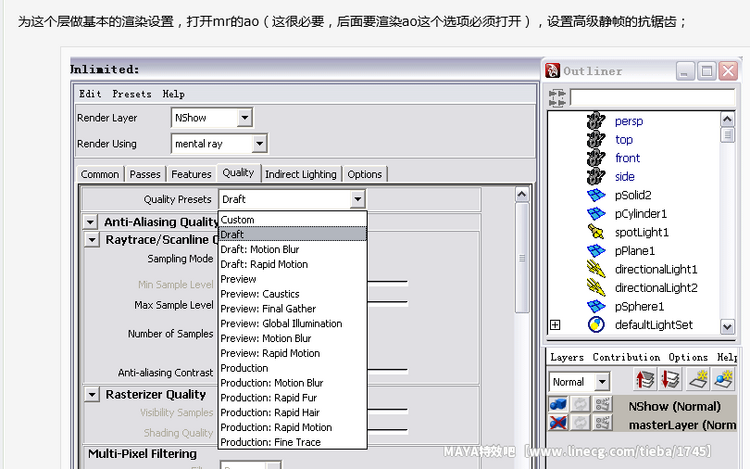Image resolution: width=750 pixels, height=469 pixels.
Task: Move selected render layer down
Action: pyautogui.click(x=671, y=380)
